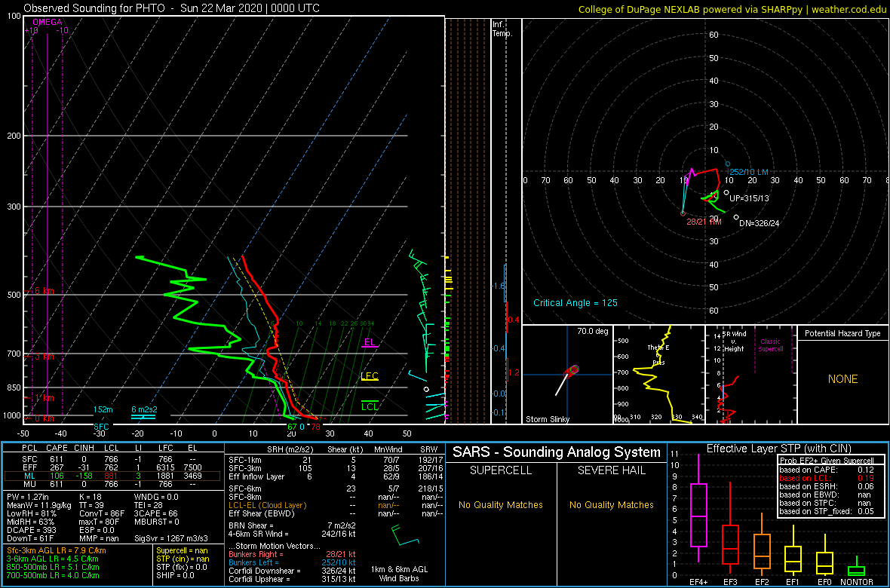Image resolution: width=890 pixels, height=588 pixels.
Task: Select the yellow EF1 box plot
Action: pos(793,550)
